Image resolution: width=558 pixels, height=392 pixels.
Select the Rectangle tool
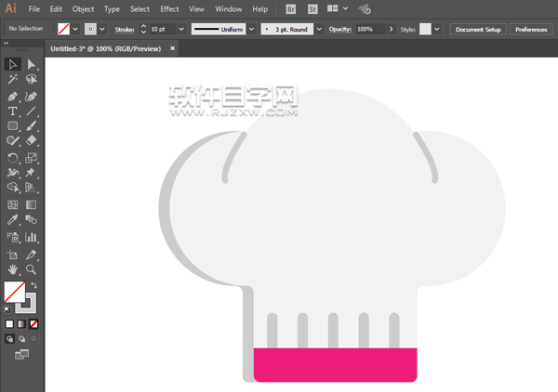pos(13,125)
